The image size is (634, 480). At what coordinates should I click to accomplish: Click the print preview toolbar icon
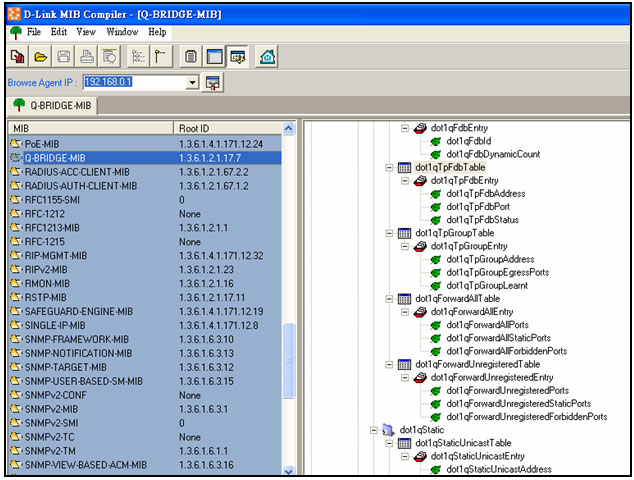(x=110, y=57)
